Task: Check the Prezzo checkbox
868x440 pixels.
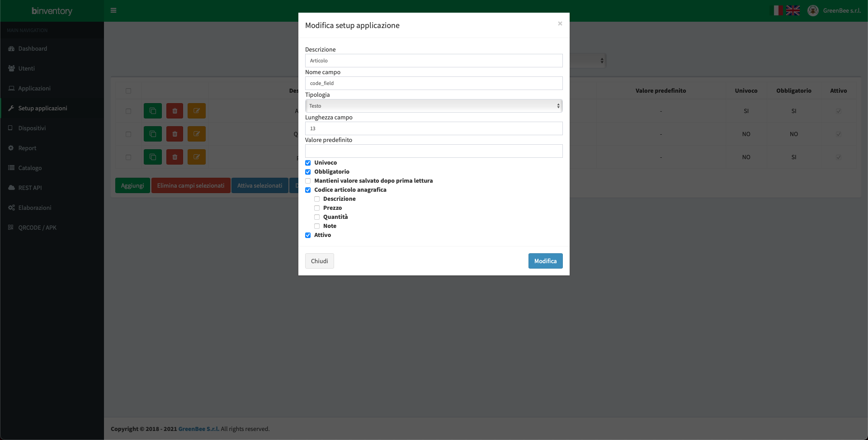Action: [x=317, y=208]
